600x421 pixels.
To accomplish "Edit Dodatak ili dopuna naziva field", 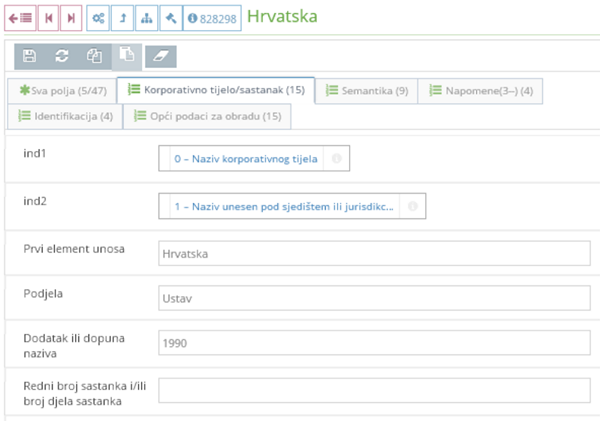I will (374, 343).
